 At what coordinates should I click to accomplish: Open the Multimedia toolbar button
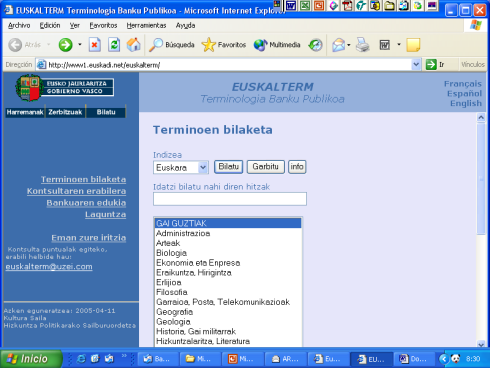tap(277, 45)
